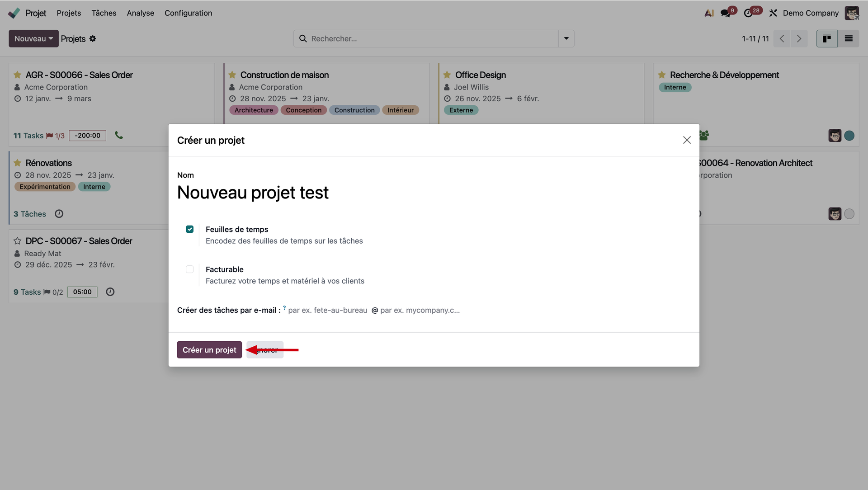Open the Configuration menu
Image resolution: width=868 pixels, height=490 pixels.
coord(188,13)
